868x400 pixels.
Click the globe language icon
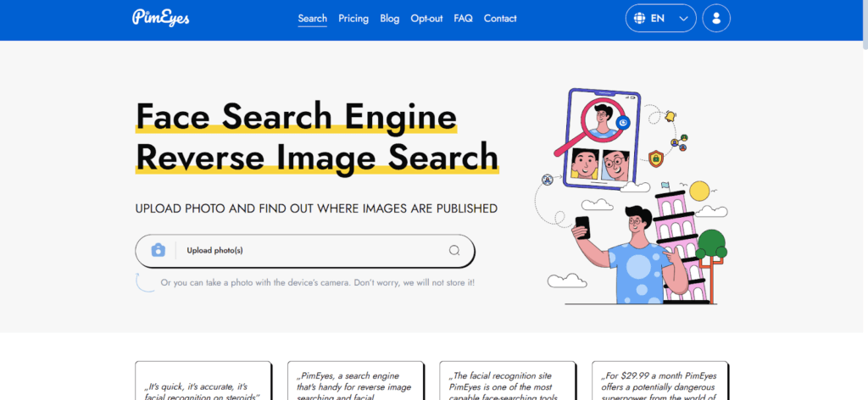click(639, 19)
